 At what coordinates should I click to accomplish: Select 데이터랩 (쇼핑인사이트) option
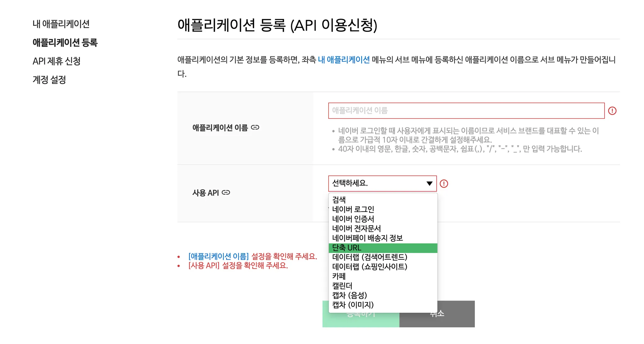[369, 267]
